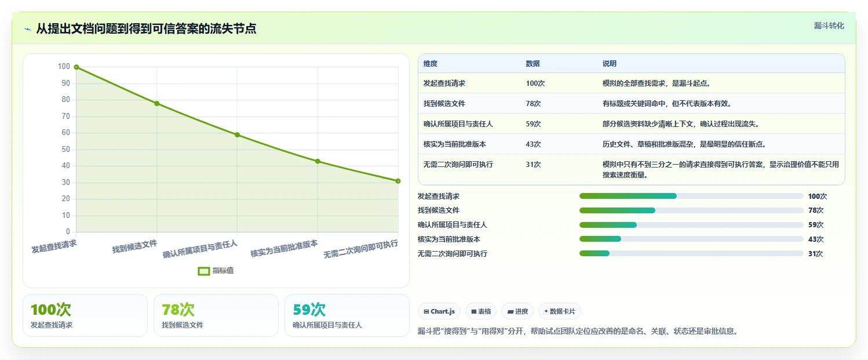
Task: Click the chart data point at 43
Action: click(318, 161)
